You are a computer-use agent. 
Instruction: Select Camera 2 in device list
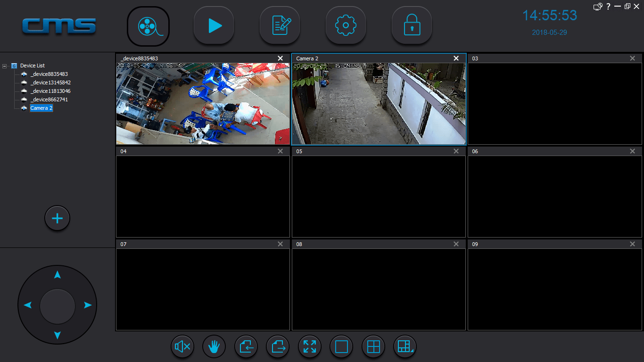tap(41, 108)
